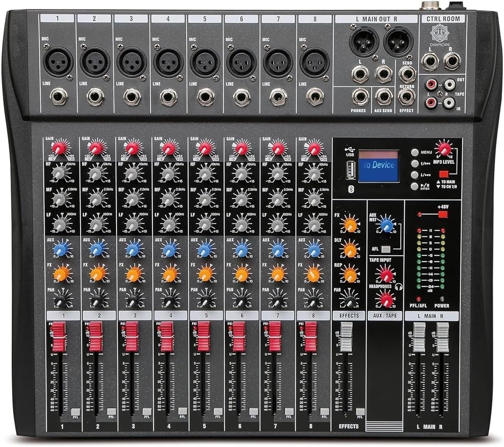Toggle the AFL button in AUX/TAPE section
The image size is (504, 447).
point(385,249)
